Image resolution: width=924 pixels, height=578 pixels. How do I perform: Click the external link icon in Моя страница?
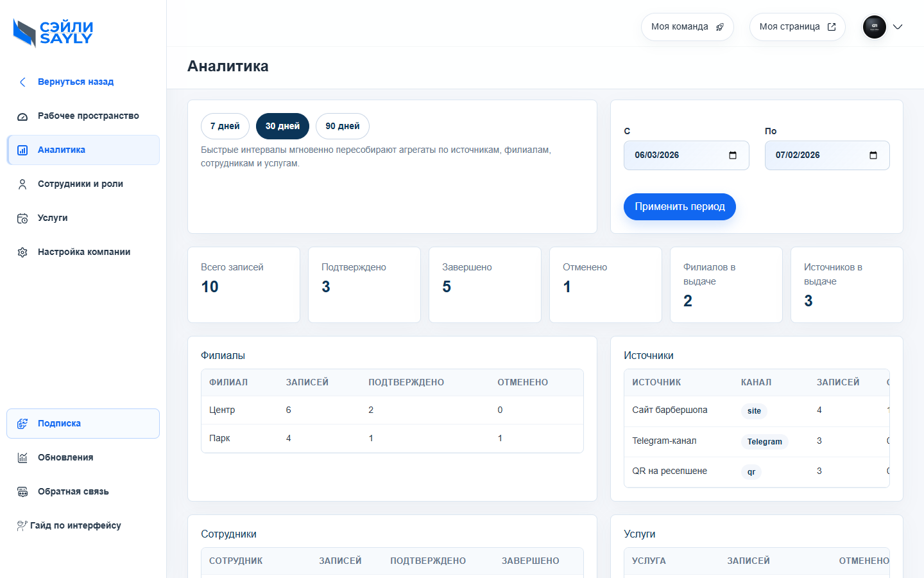click(x=832, y=27)
